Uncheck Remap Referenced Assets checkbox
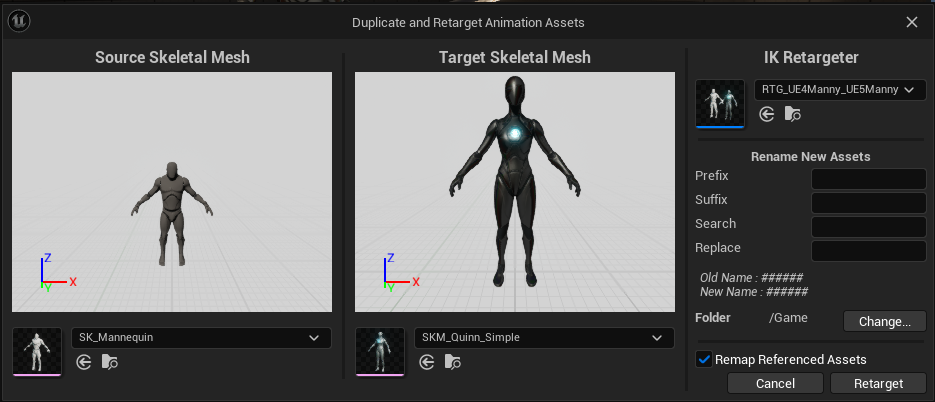The image size is (935, 402). (x=704, y=359)
